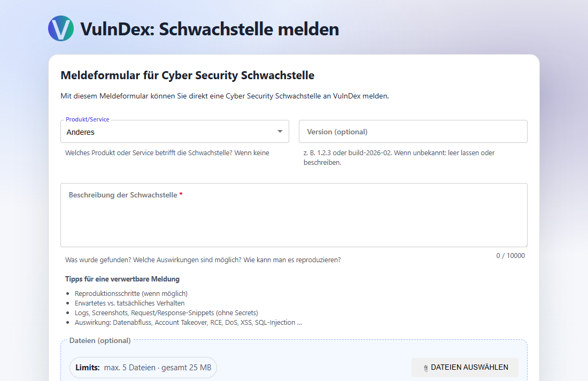Click the dropdown chevron beside "Anderes"
The height and width of the screenshot is (381, 588).
coord(279,131)
